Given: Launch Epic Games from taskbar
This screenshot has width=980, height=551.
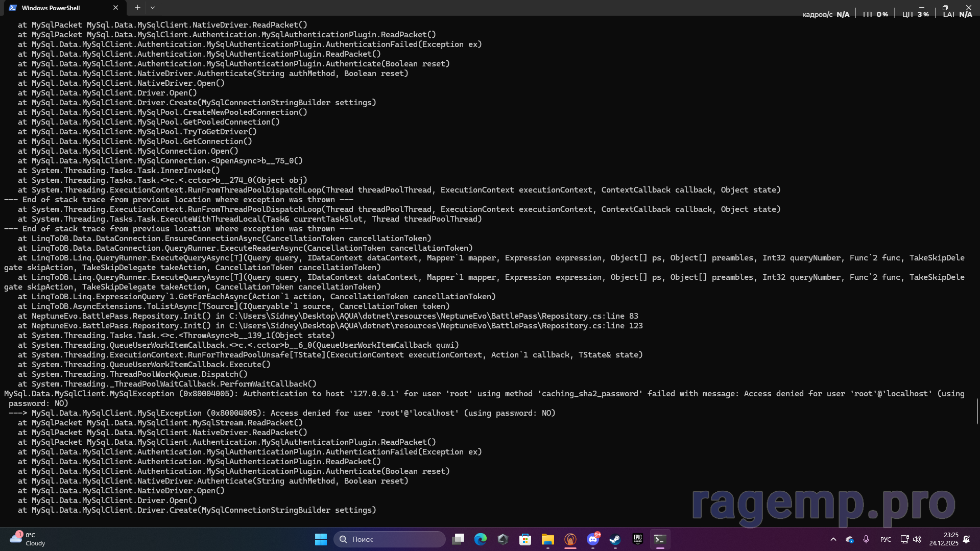Looking at the screenshot, I should pyautogui.click(x=638, y=539).
